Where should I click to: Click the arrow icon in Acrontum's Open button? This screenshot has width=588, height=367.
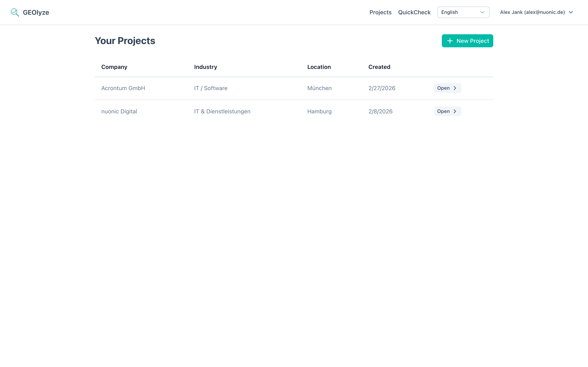[x=455, y=88]
